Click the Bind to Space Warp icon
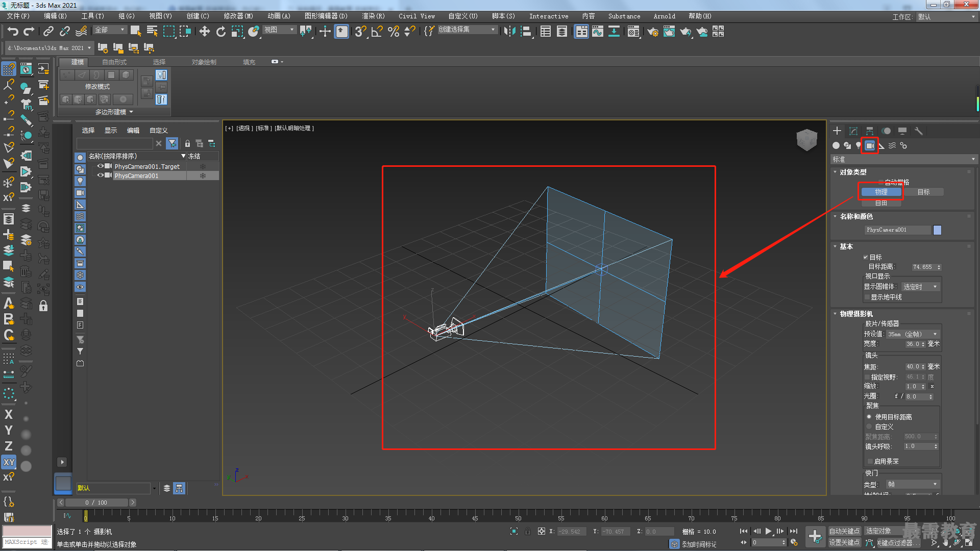 [x=81, y=32]
